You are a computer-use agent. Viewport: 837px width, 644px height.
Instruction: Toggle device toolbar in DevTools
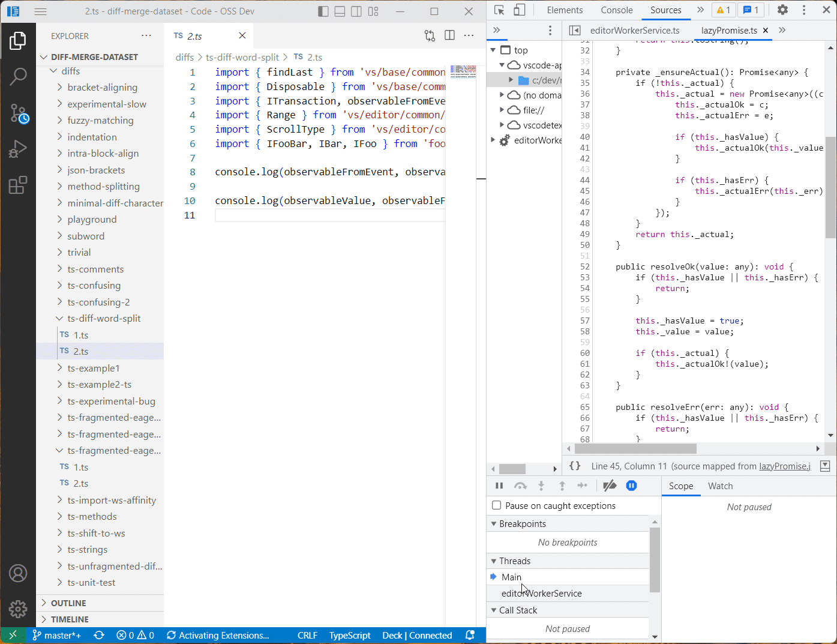(520, 10)
